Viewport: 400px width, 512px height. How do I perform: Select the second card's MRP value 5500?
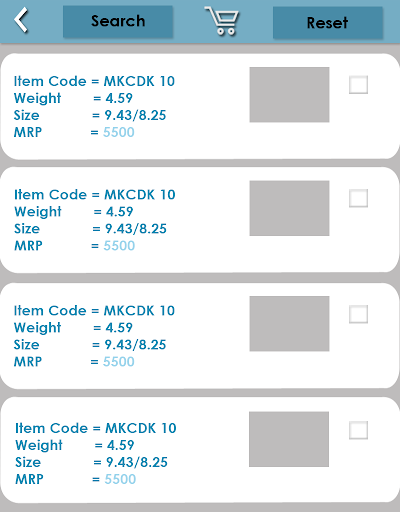tap(119, 246)
